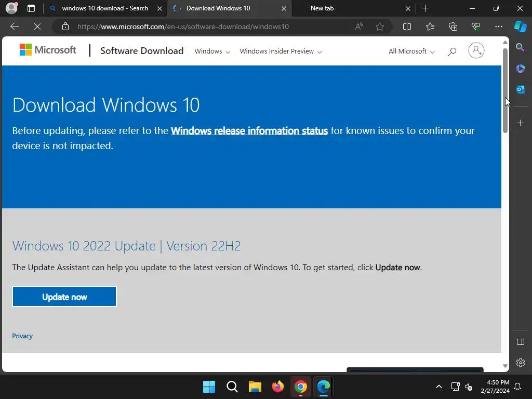Open taskbar Search
Viewport: 532px width, 399px height.
coord(232,387)
